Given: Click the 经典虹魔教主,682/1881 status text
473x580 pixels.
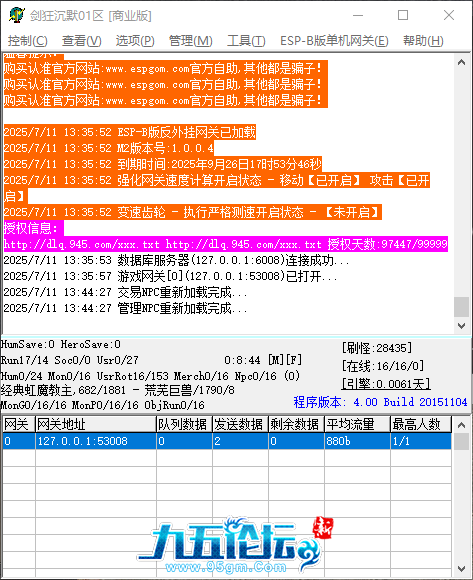Looking at the screenshot, I should (x=118, y=390).
